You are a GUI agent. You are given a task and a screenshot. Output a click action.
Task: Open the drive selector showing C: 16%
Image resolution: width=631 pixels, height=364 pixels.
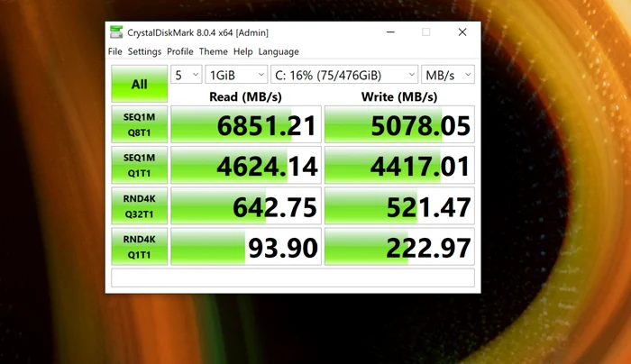(x=344, y=75)
